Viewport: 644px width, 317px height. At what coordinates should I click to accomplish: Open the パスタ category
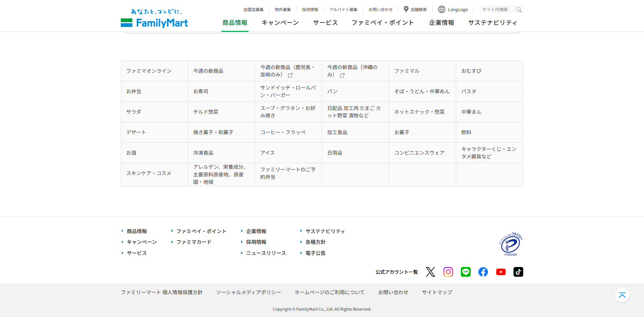pos(489,91)
